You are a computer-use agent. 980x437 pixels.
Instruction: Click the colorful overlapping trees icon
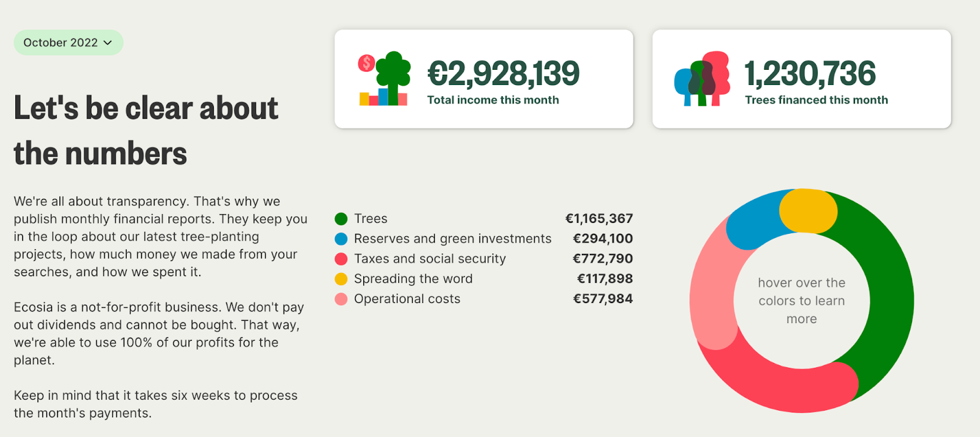coord(702,78)
